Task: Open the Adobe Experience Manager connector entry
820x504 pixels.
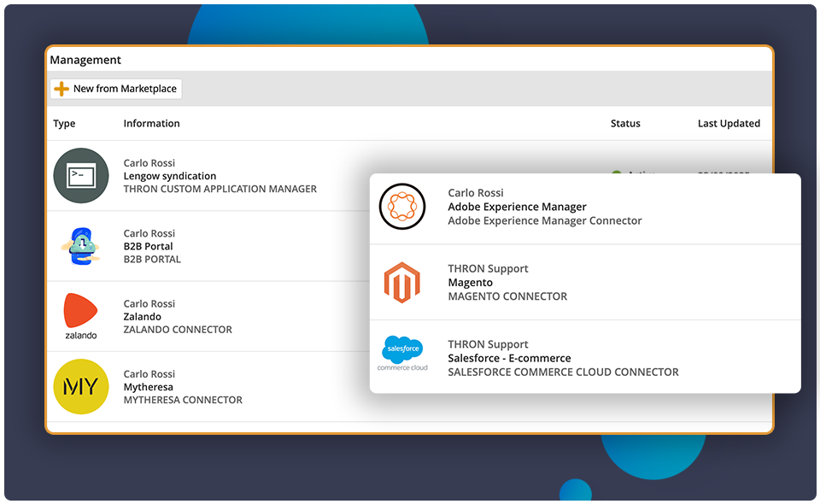Action: [517, 207]
